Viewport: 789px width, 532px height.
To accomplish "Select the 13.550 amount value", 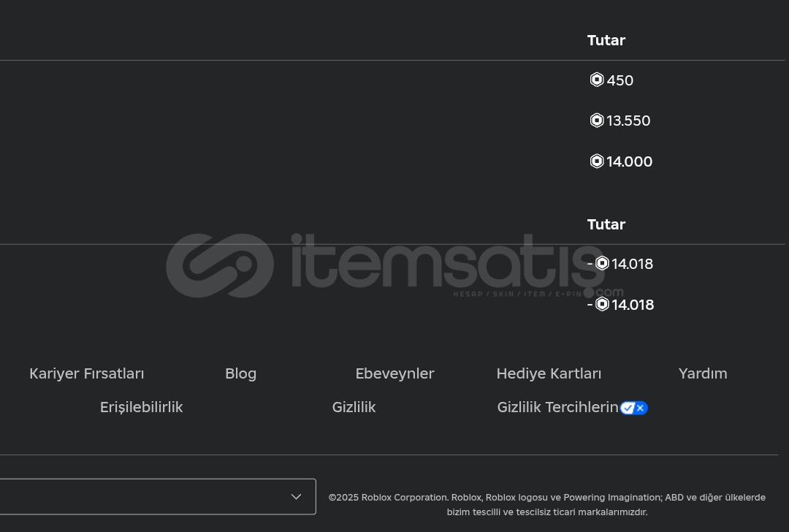I will pyautogui.click(x=628, y=121).
